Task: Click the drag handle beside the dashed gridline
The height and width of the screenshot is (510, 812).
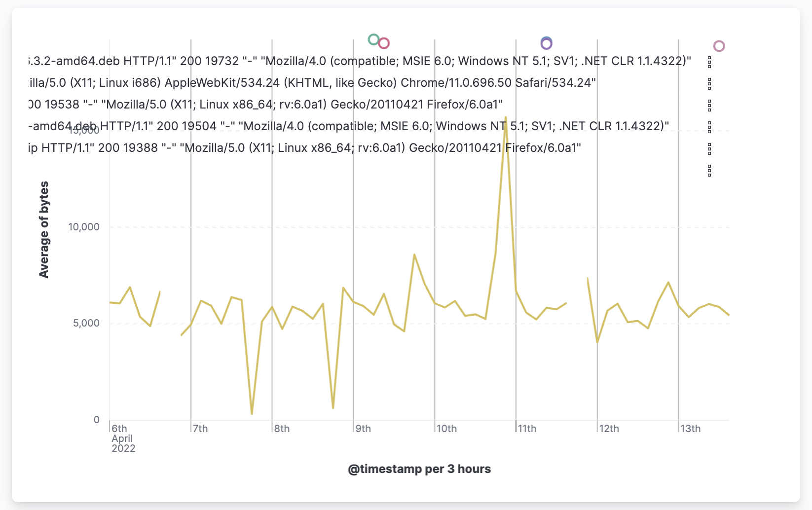Action: pyautogui.click(x=709, y=127)
